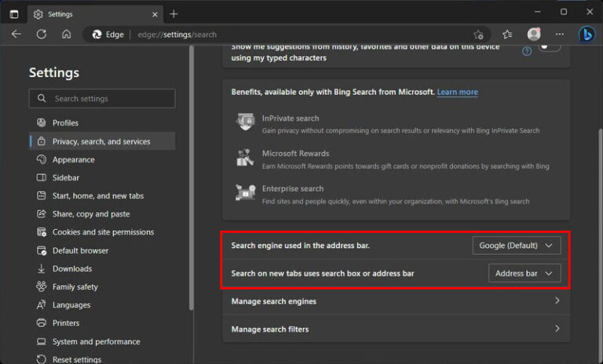The width and height of the screenshot is (603, 364).
Task: Click the Microsoft Rewards icon
Action: pos(245,158)
